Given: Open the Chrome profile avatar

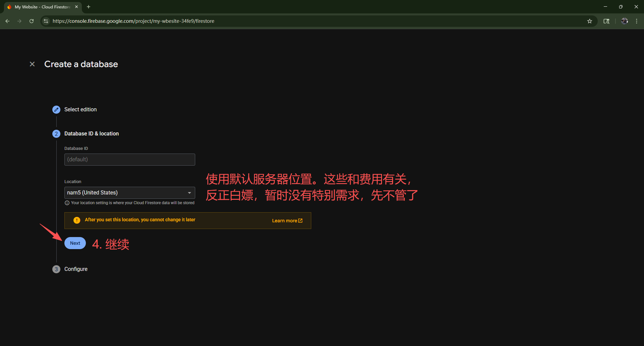Looking at the screenshot, I should [x=624, y=21].
